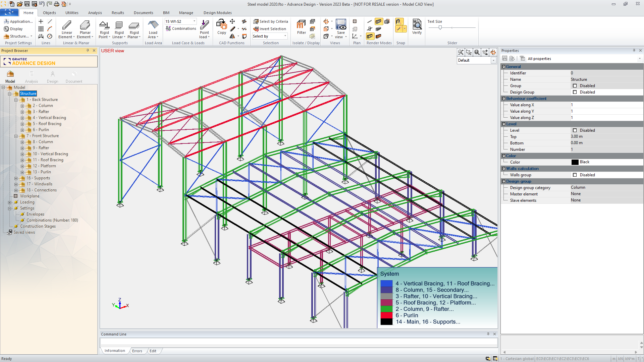The image size is (644, 362).
Task: Click the Text Size slider handle
Action: click(x=440, y=28)
